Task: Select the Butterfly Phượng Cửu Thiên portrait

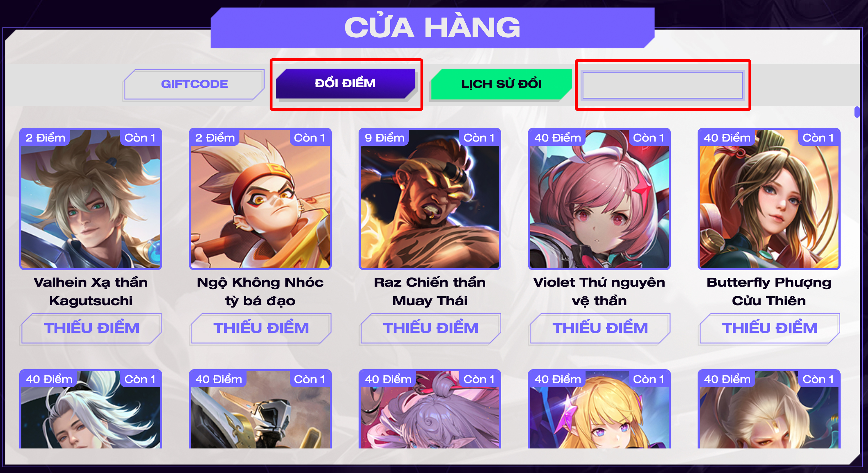Action: (x=769, y=199)
